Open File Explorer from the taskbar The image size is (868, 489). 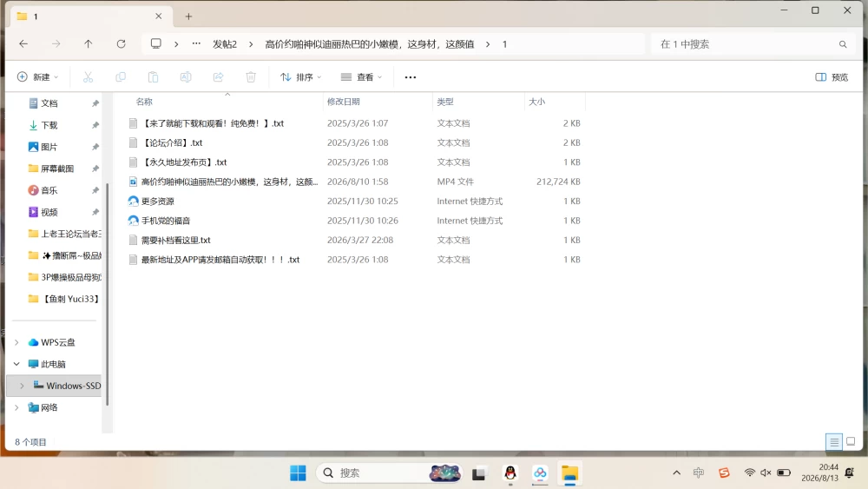pos(569,473)
